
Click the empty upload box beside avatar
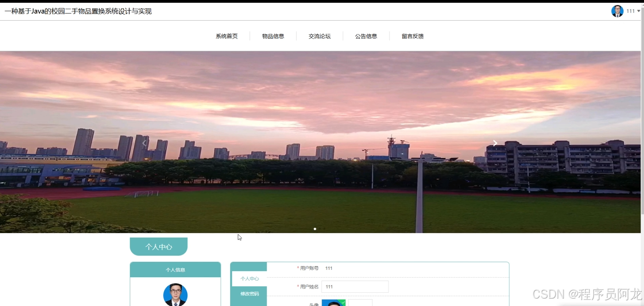coord(360,303)
